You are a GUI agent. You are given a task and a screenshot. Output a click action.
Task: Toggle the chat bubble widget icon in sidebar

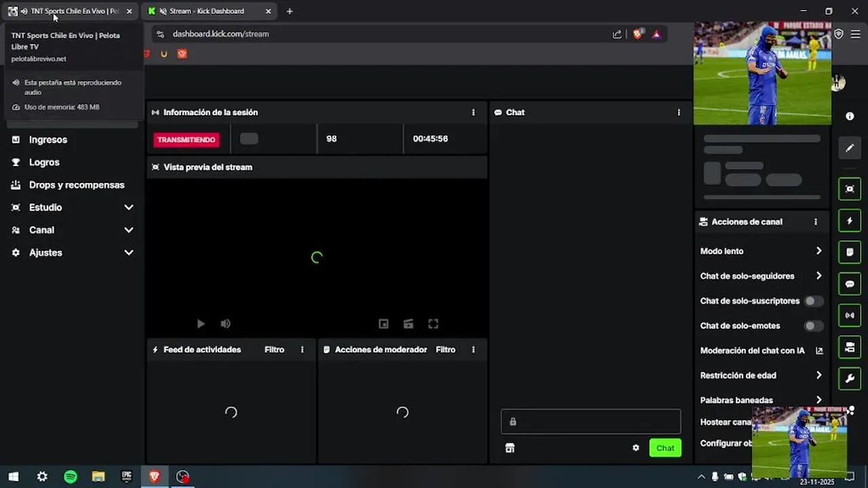pyautogui.click(x=850, y=284)
